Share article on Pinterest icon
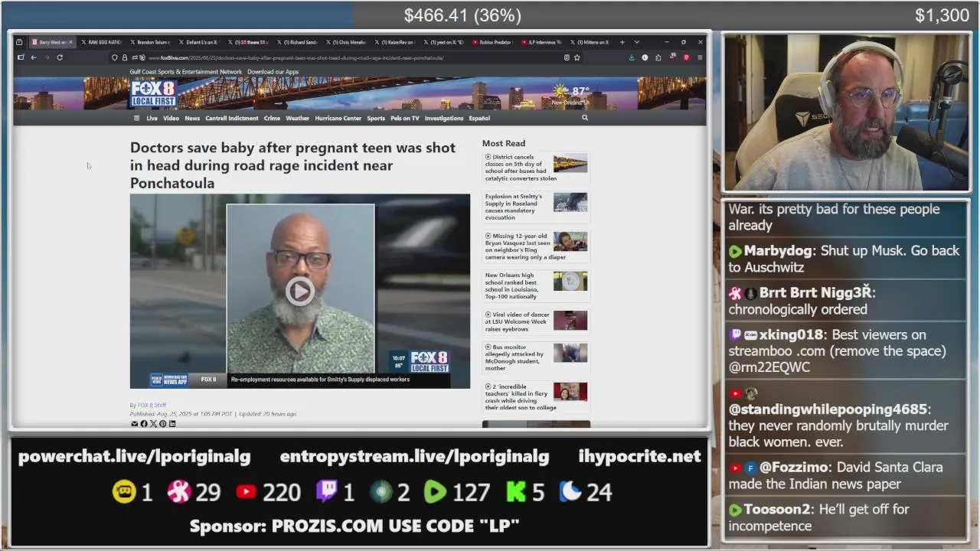 coord(162,424)
